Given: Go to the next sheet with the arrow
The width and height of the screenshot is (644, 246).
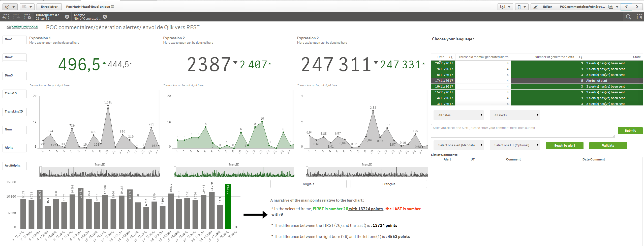Looking at the screenshot, I should click(x=637, y=7).
